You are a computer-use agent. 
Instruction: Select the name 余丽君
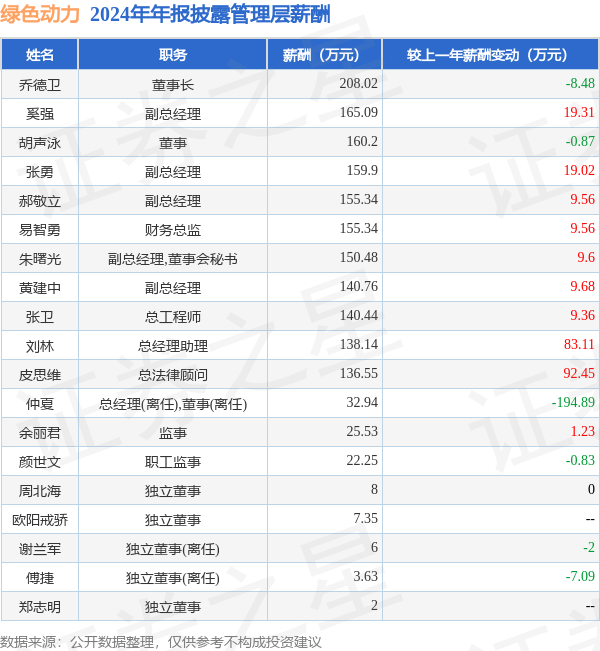tap(39, 433)
